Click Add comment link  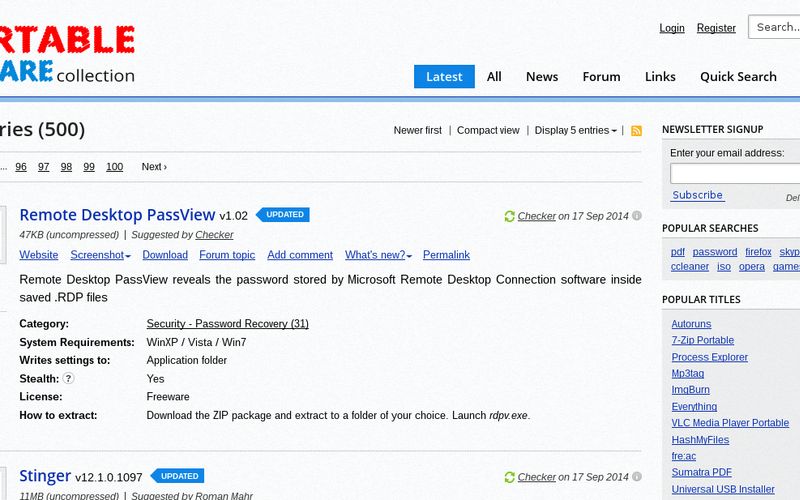point(300,255)
